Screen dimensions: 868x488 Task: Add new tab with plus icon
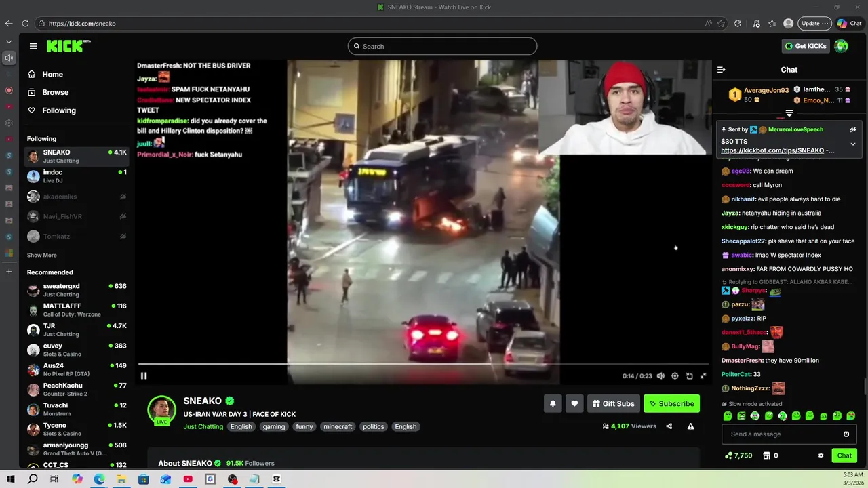tap(9, 272)
